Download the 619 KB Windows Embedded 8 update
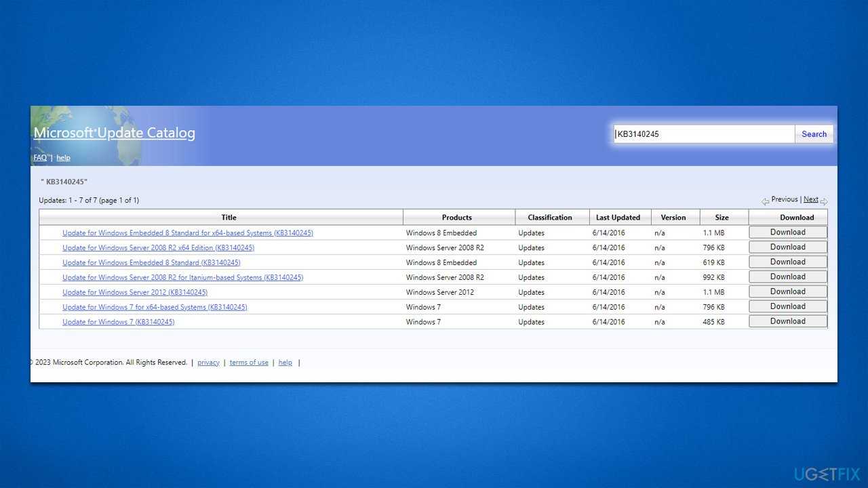Screen dimensions: 868x488 pyautogui.click(x=788, y=262)
